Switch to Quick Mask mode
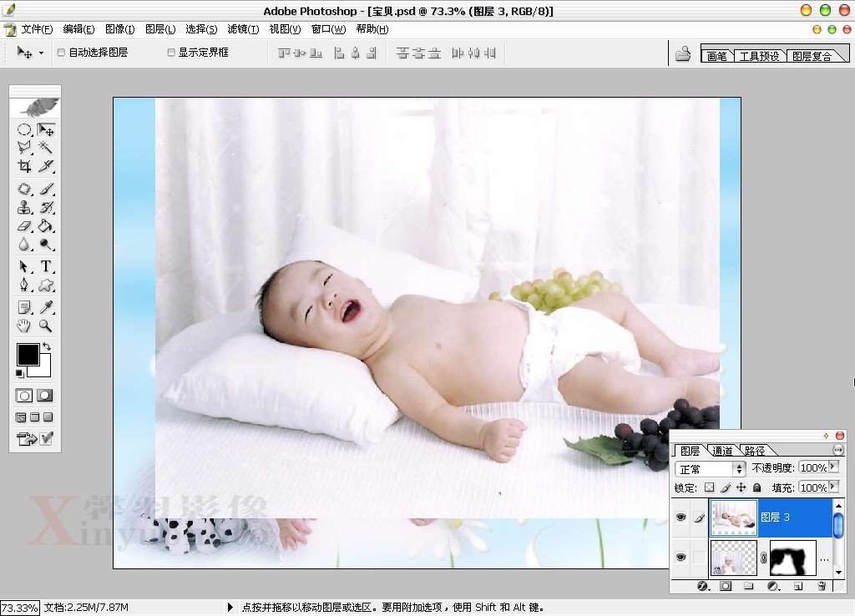Image resolution: width=855 pixels, height=616 pixels. 45,396
